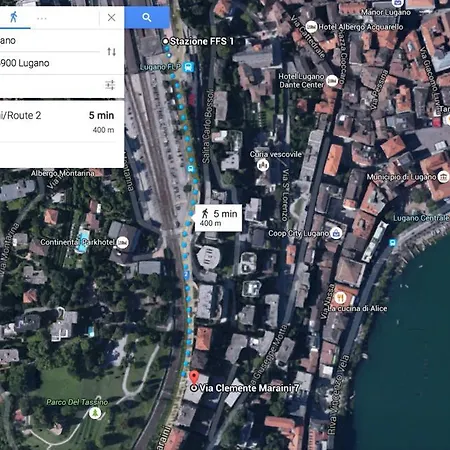Click the 'Via Clemente Maraini 7' label

coord(249,388)
